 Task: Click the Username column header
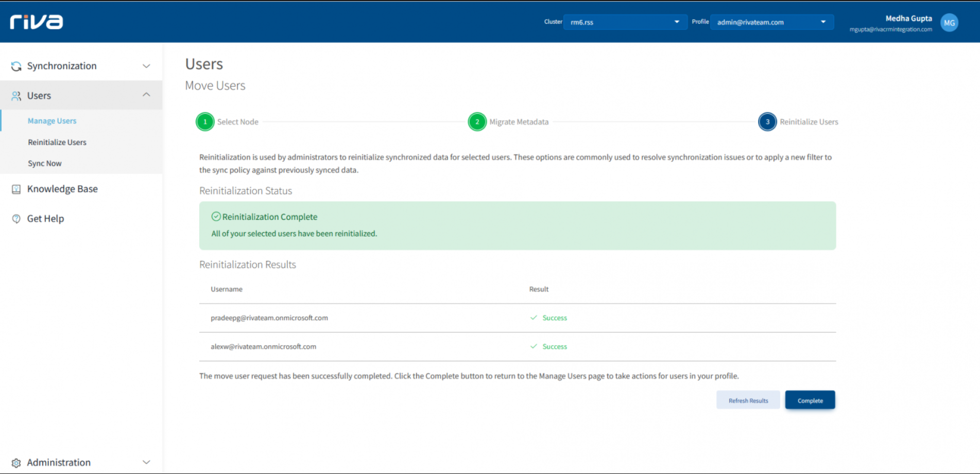pos(227,289)
